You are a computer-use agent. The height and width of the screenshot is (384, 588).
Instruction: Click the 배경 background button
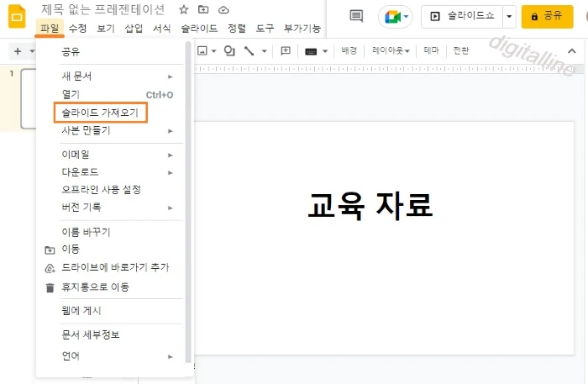[x=349, y=50]
